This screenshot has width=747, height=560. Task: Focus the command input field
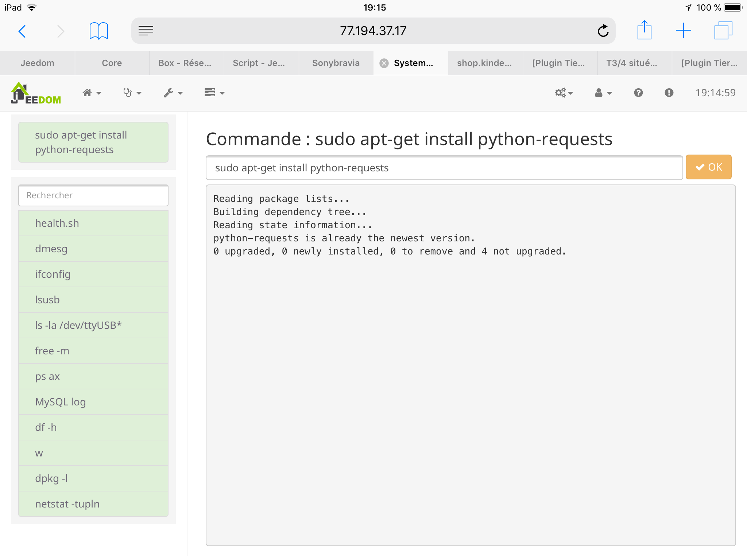click(444, 168)
